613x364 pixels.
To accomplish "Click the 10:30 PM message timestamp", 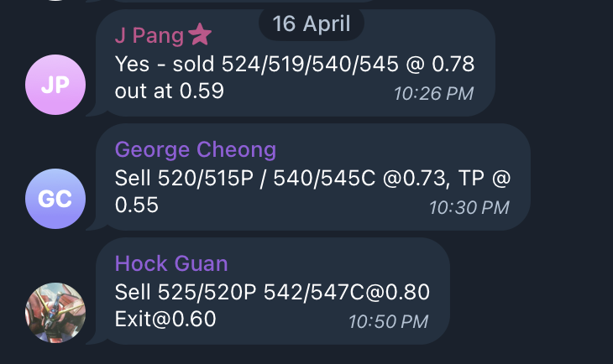I will point(469,207).
